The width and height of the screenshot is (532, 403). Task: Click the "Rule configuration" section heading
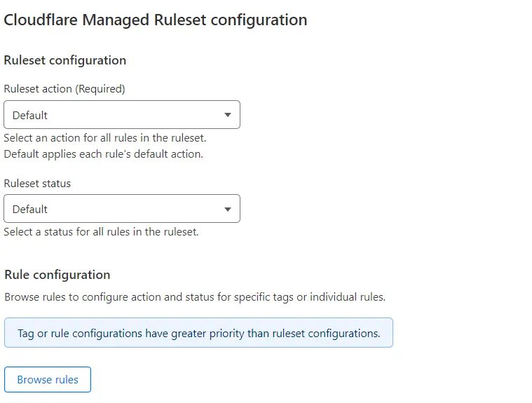[57, 275]
